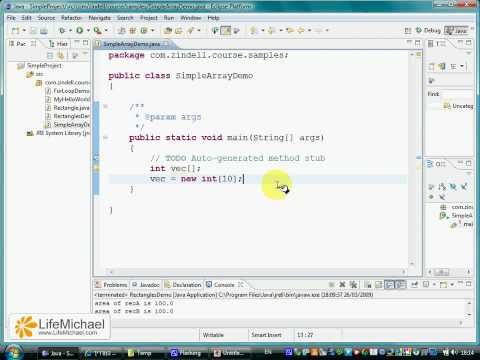
Task: Open dropdown arrow next to Run button
Action: pos(88,30)
